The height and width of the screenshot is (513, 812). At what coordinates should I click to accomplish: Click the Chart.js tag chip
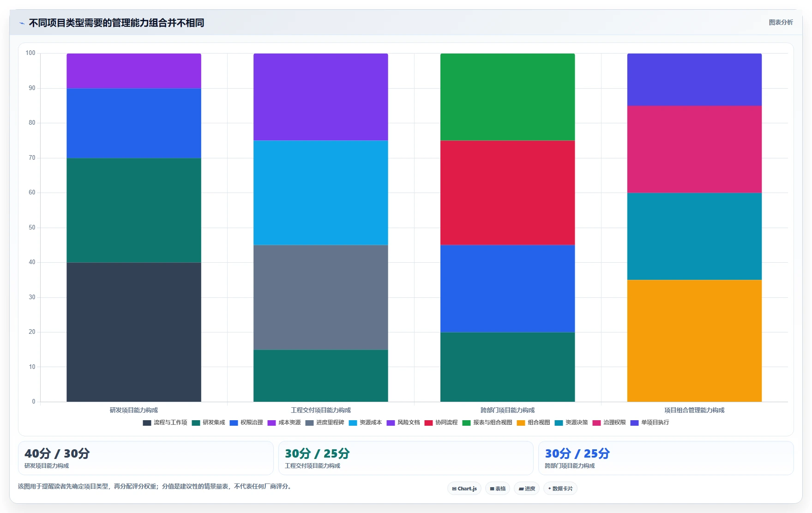coord(464,489)
